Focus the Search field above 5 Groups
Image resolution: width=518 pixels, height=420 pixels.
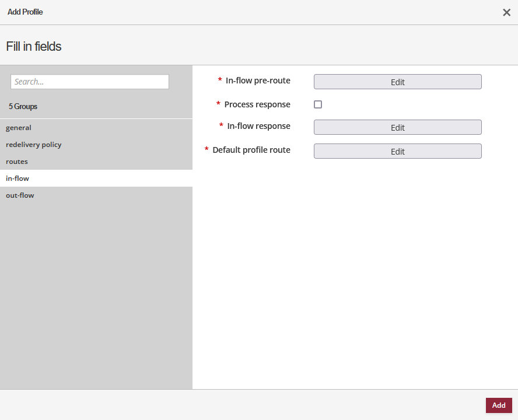pos(89,82)
